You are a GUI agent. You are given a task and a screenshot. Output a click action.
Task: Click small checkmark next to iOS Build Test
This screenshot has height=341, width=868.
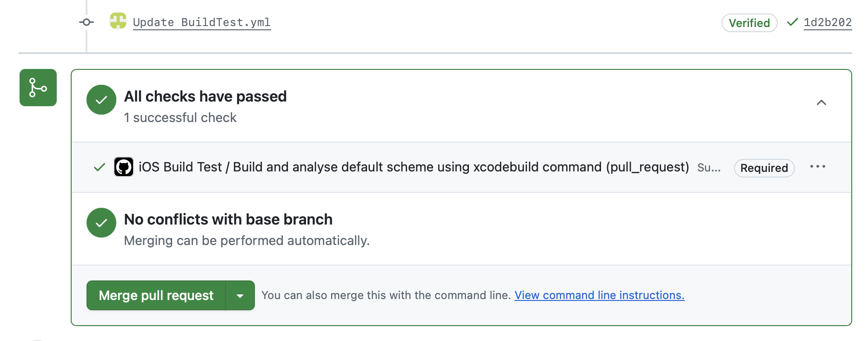100,167
